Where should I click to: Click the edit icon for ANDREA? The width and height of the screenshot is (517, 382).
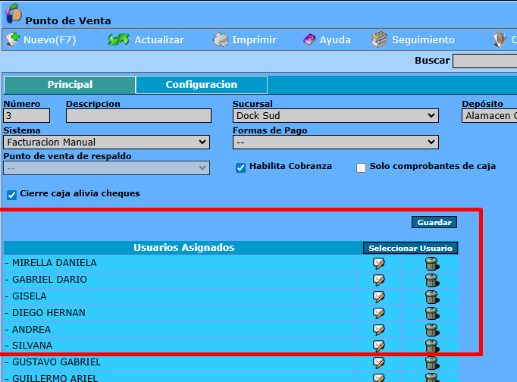(x=379, y=330)
